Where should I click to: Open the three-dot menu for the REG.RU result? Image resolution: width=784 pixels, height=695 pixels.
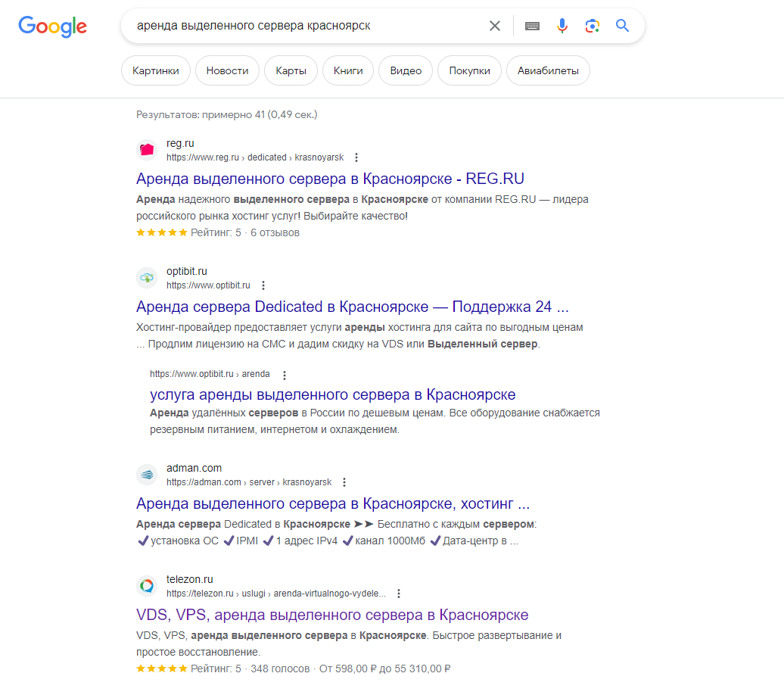[x=356, y=157]
